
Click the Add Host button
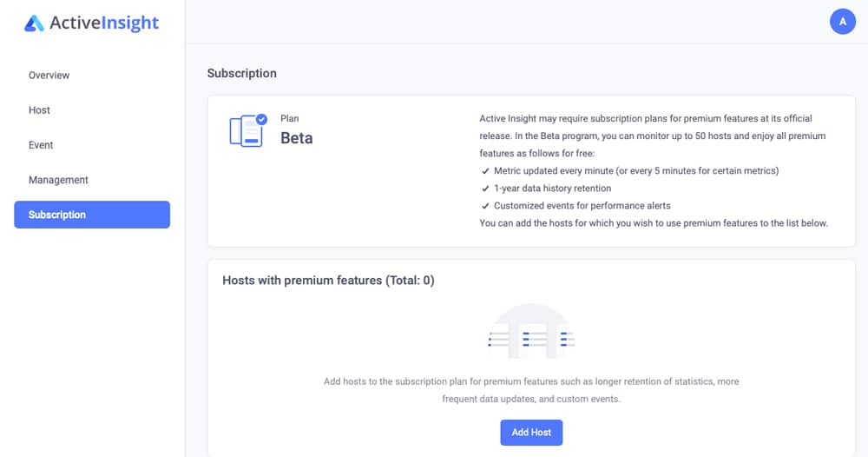click(x=531, y=433)
